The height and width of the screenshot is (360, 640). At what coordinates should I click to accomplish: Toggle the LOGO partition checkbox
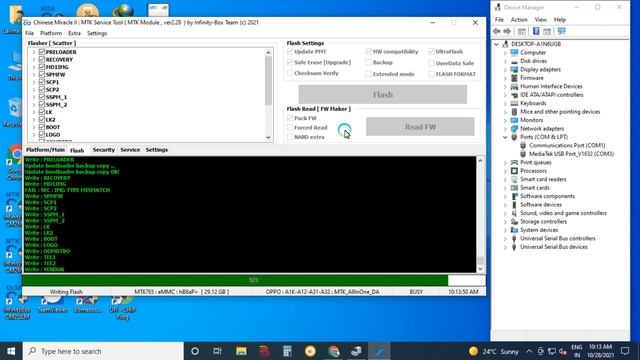(42, 134)
